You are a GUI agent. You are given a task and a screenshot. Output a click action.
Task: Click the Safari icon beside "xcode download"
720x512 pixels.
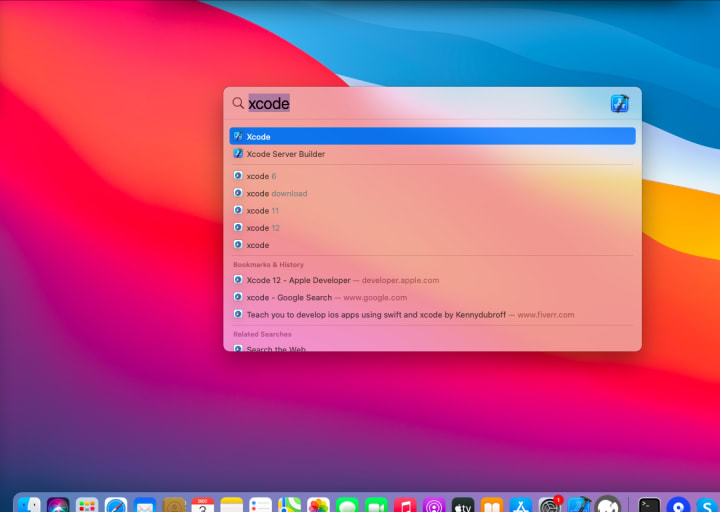click(238, 193)
